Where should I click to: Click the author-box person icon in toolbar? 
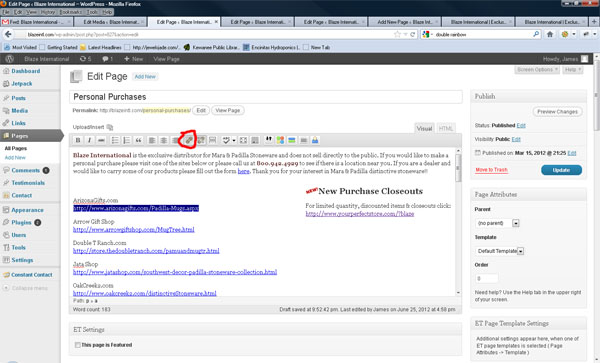pyautogui.click(x=315, y=140)
